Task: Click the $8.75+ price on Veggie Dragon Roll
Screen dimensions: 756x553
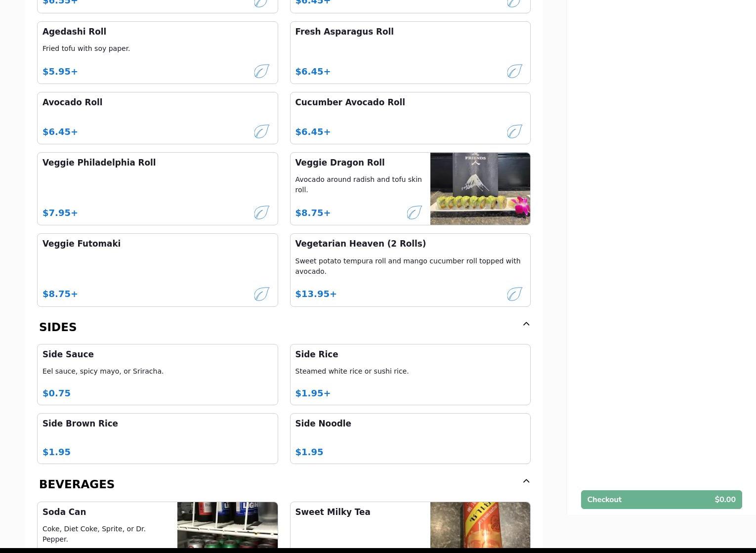Action: pos(313,213)
